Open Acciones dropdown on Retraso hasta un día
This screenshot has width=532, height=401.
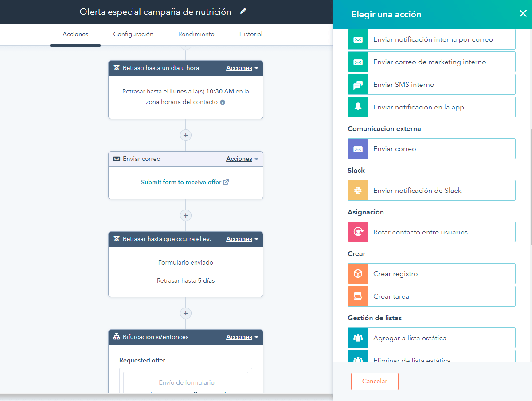point(242,68)
